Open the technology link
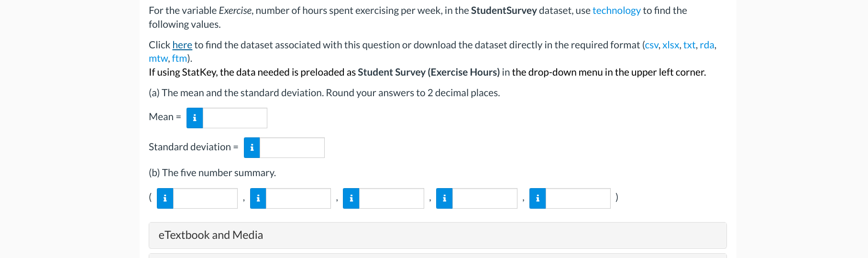868x258 pixels. point(616,11)
